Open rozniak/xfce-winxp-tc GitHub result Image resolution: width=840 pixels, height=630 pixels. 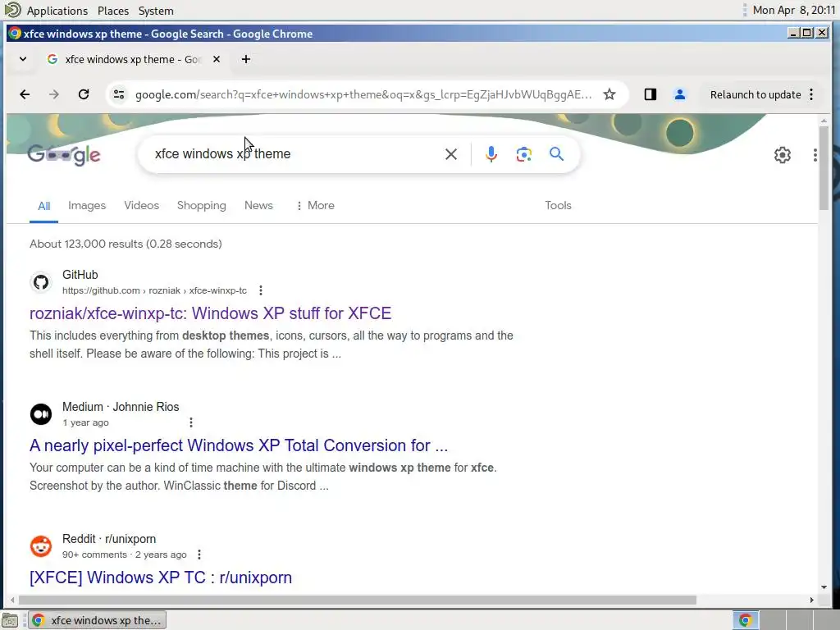[211, 313]
